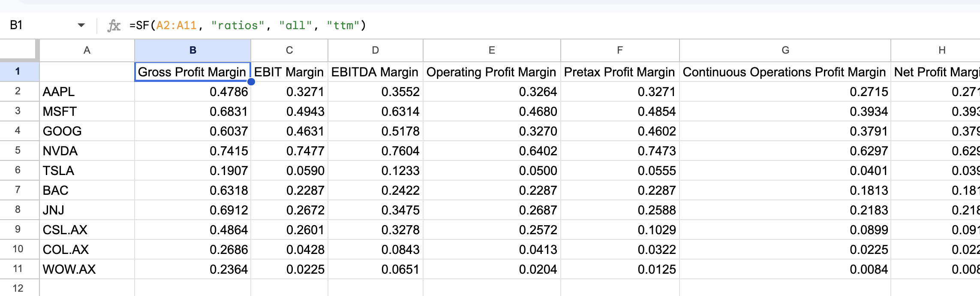The width and height of the screenshot is (980, 296).
Task: Select the cell containing MSFT
Action: 87,111
